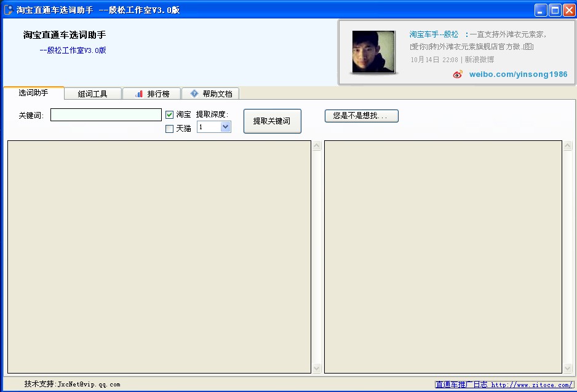Click the author's profile photo
This screenshot has width=577, height=392.
point(373,52)
